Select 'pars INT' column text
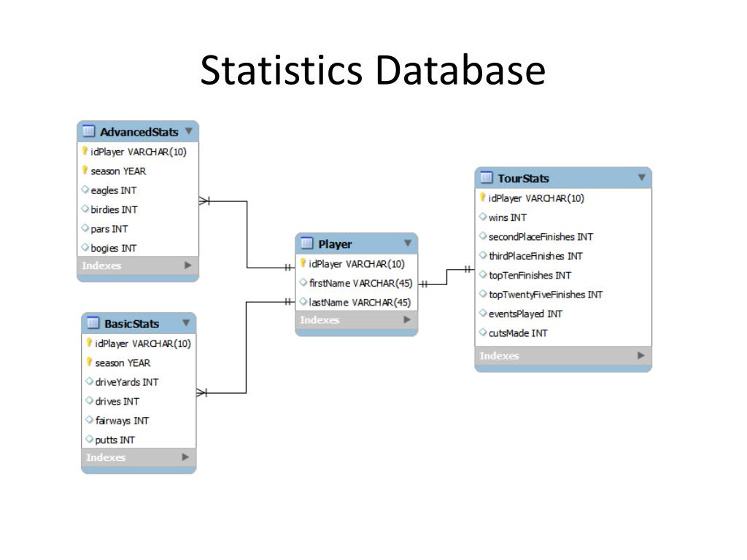Viewport: 747px width, 560px height. tap(109, 229)
